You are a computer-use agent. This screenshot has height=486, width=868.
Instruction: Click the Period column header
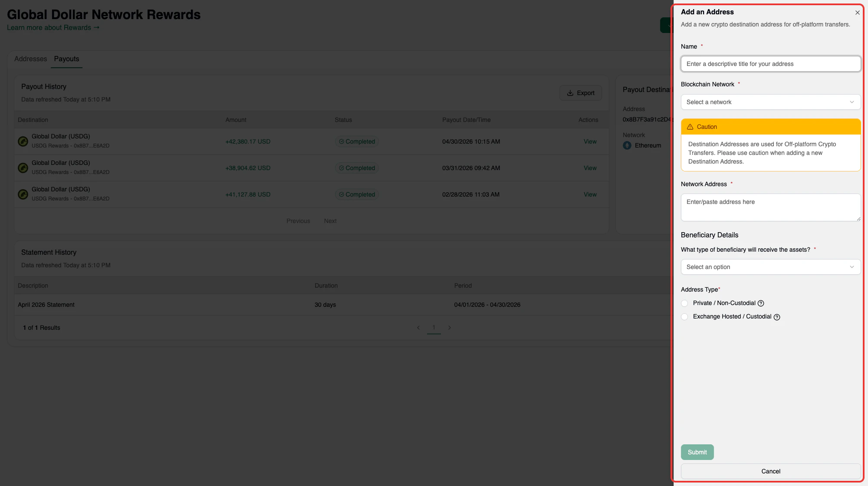(463, 286)
